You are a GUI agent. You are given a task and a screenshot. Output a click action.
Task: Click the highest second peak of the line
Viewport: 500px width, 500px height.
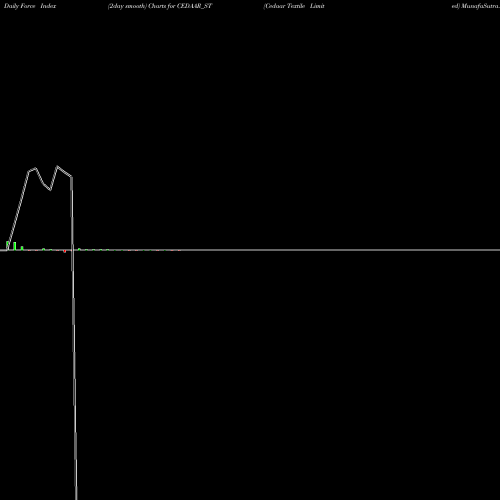57,166
